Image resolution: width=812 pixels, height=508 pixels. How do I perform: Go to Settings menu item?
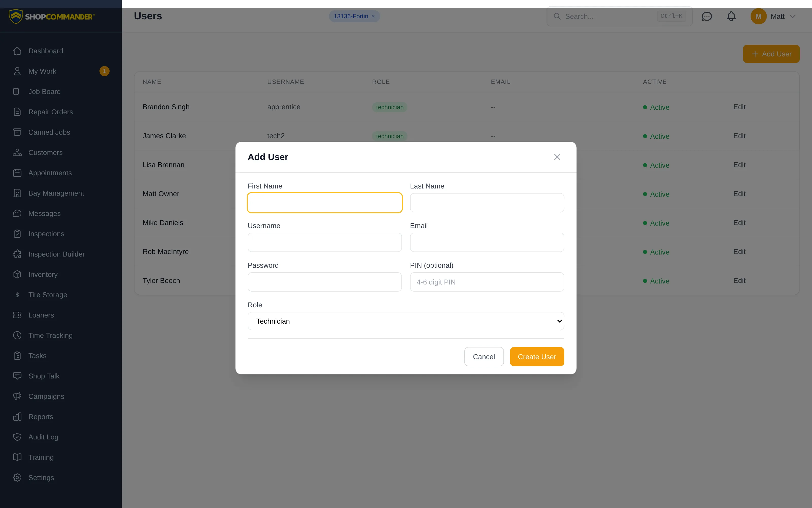[x=61, y=478]
